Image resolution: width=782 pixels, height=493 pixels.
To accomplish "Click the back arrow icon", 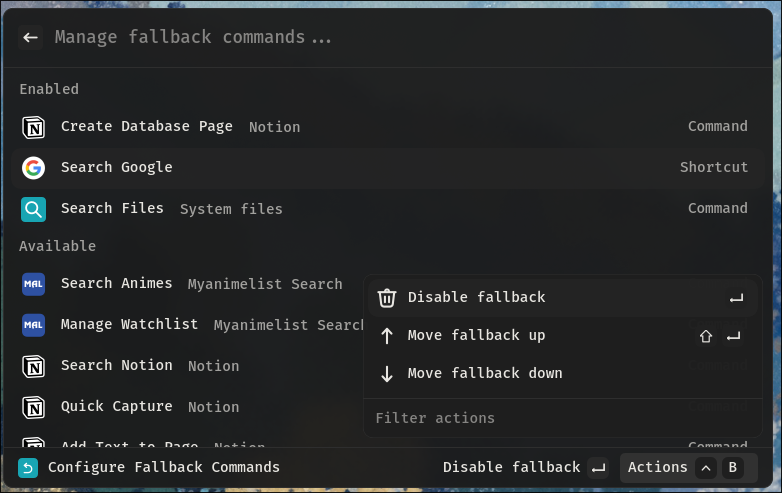I will click(30, 37).
